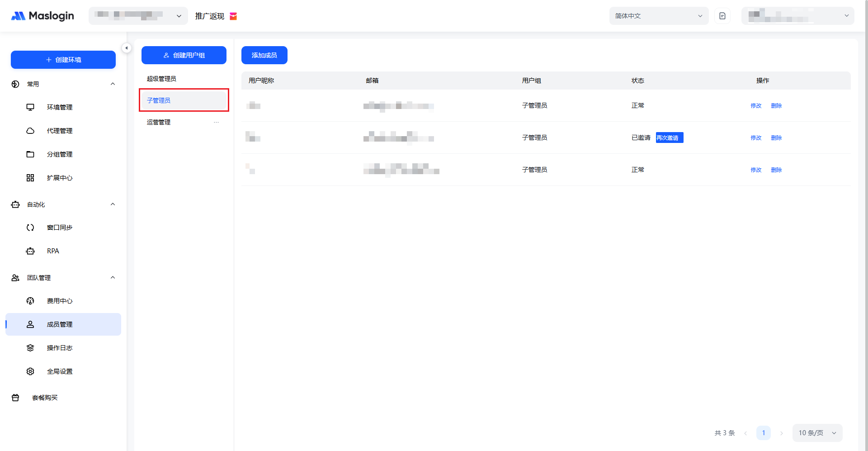The image size is (868, 451).
Task: Click the 全局设置 gear icon
Action: pyautogui.click(x=30, y=371)
